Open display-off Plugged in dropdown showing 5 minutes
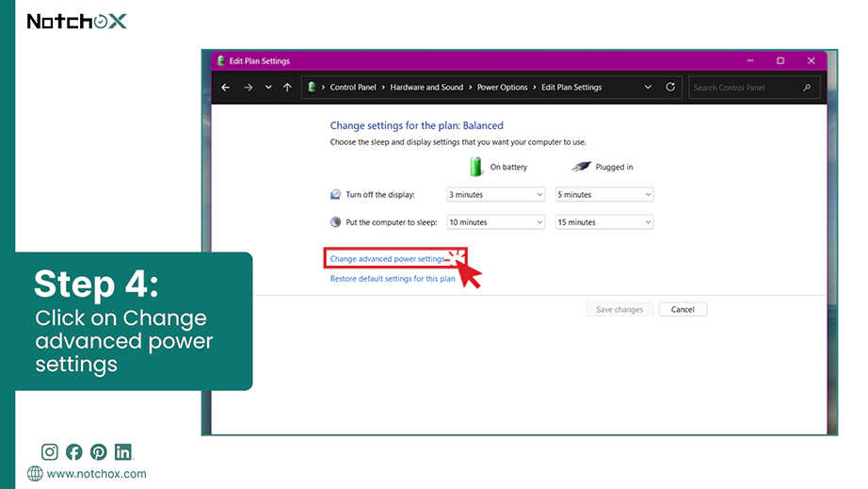This screenshot has width=868, height=489. [604, 194]
